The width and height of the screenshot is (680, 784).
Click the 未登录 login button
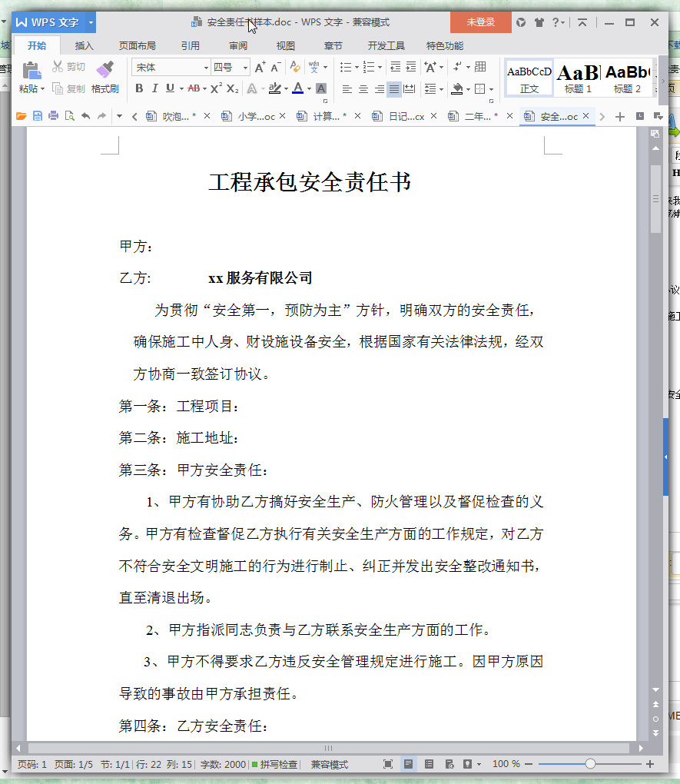[480, 22]
